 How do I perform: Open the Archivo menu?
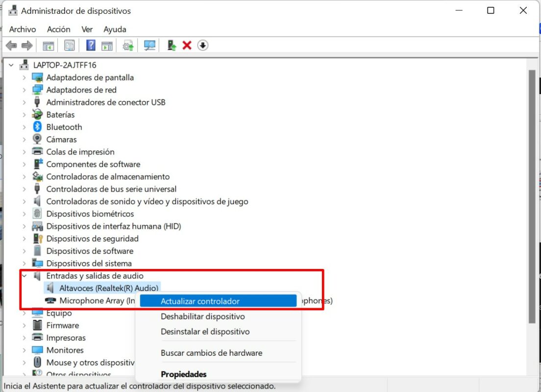[23, 29]
